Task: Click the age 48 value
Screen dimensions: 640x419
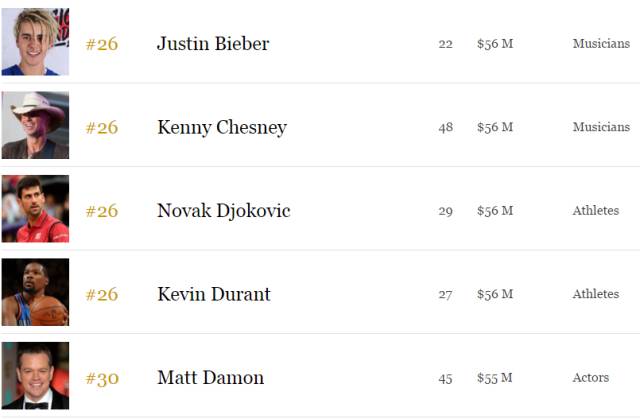Action: coord(446,128)
